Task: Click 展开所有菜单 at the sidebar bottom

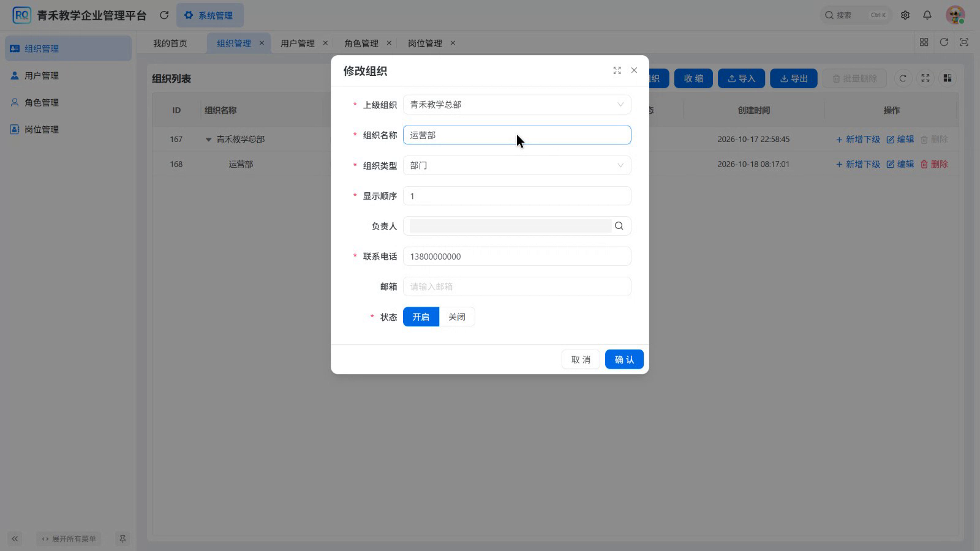Action: pos(69,539)
